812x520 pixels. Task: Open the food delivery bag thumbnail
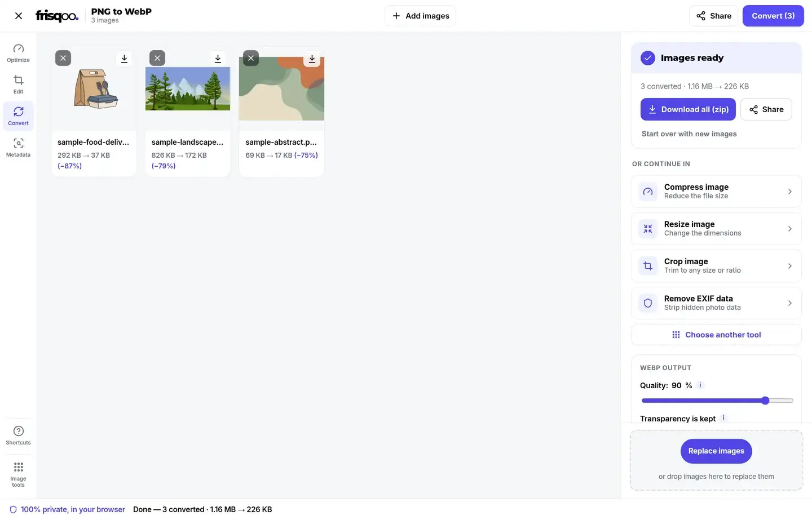click(94, 89)
